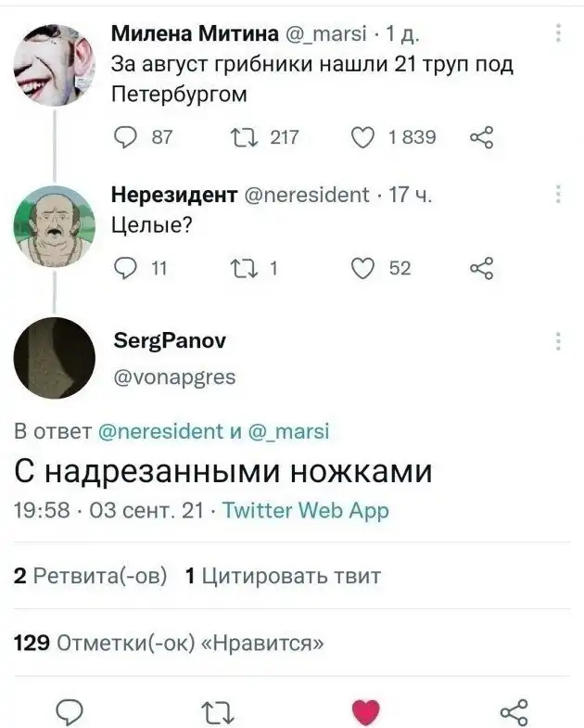This screenshot has height=728, width=584.
Task: Open more options for Нерезидент's tweet
Action: pyautogui.click(x=558, y=194)
